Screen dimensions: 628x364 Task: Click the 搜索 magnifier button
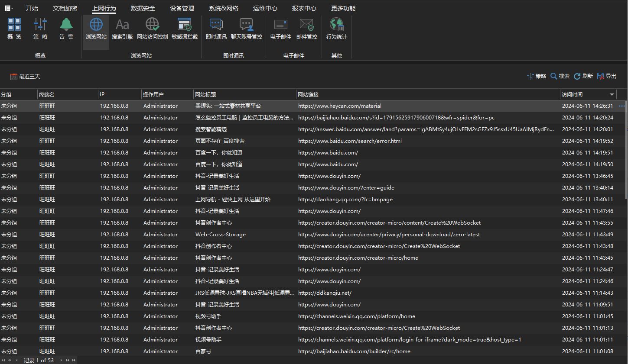(x=560, y=76)
